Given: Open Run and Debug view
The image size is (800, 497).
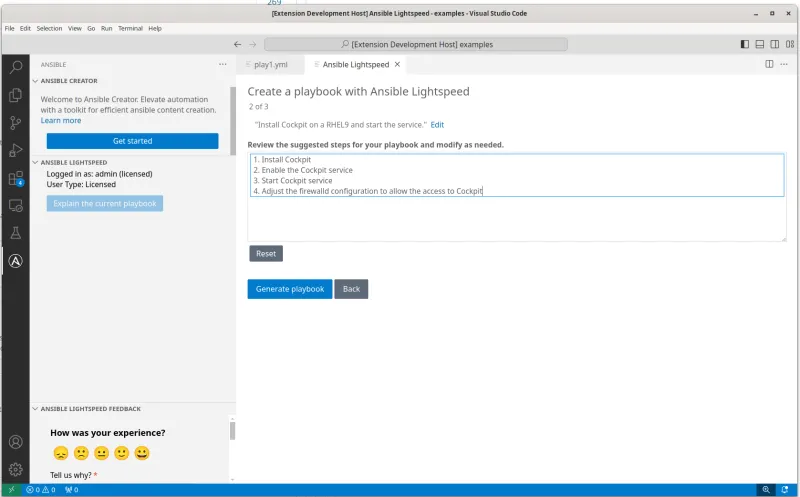Looking at the screenshot, I should pyautogui.click(x=15, y=151).
